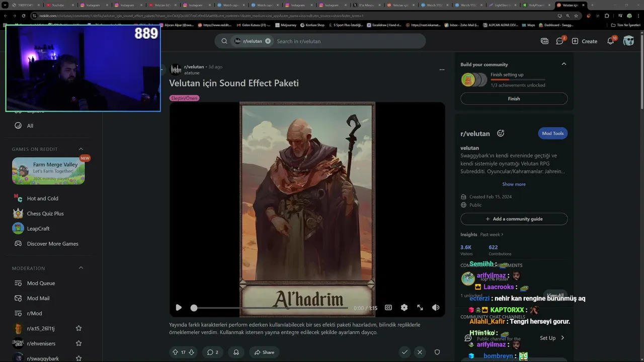The width and height of the screenshot is (644, 362).
Task: Open the moderator shield actions
Action: (x=437, y=352)
